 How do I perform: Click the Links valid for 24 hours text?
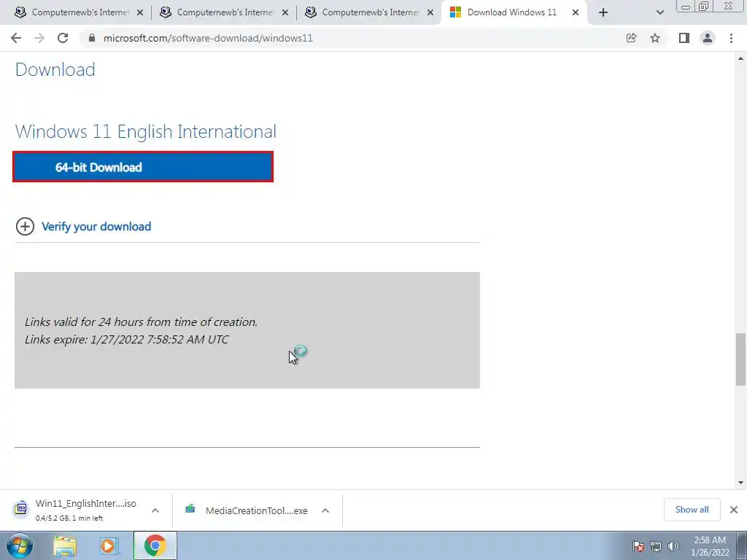141,322
